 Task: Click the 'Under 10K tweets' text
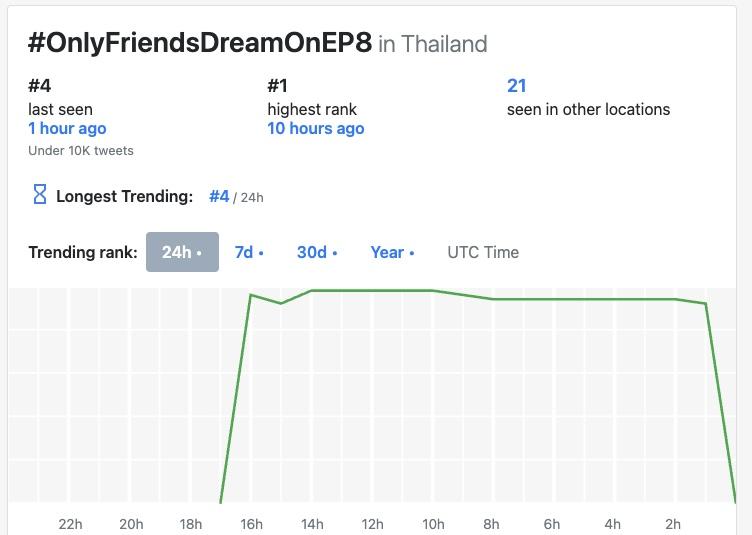coord(81,150)
